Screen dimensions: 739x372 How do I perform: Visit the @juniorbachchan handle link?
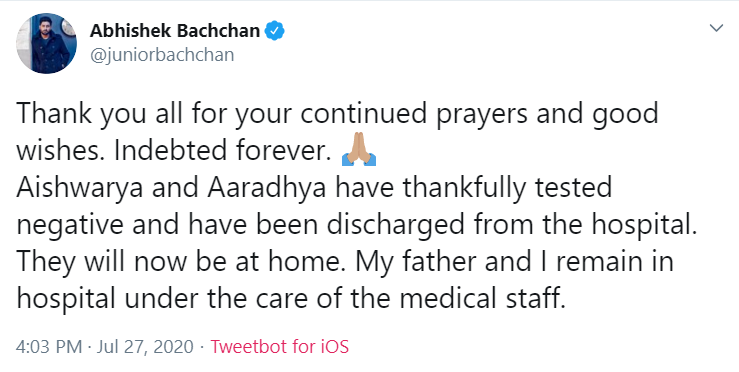pyautogui.click(x=162, y=55)
